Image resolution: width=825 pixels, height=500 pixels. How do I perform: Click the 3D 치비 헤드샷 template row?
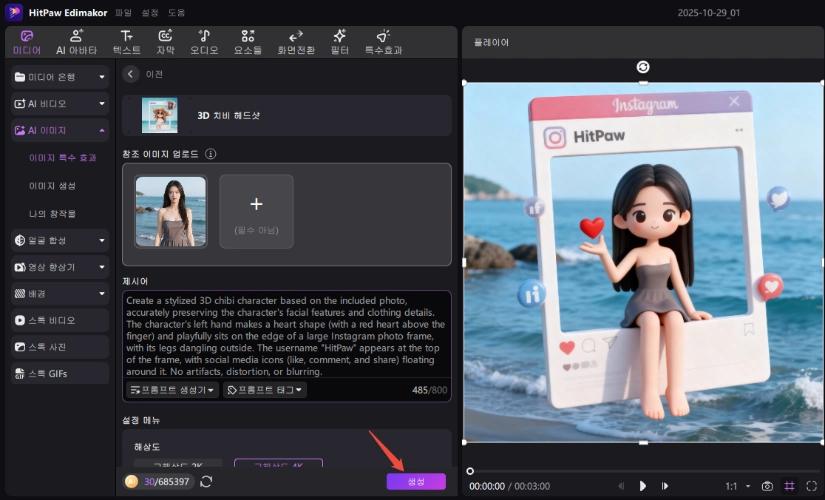(x=287, y=115)
